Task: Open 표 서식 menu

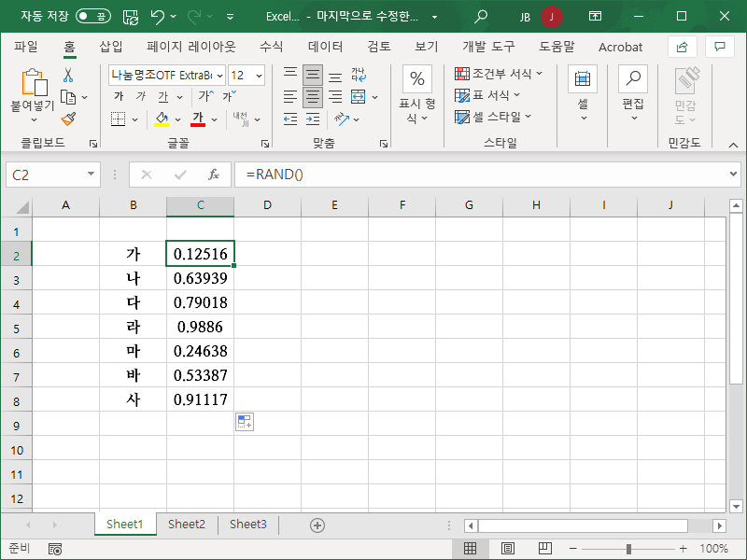Action: click(x=487, y=95)
